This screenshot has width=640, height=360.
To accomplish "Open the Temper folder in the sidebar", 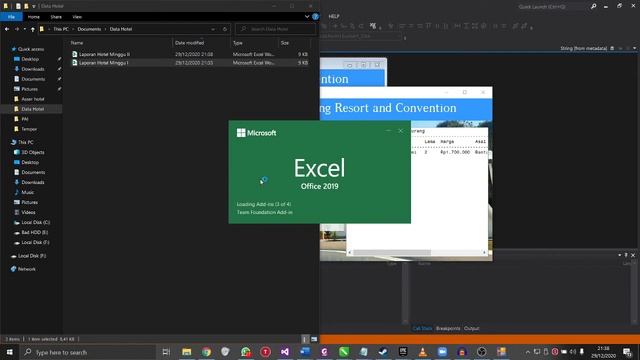I will click(29, 129).
